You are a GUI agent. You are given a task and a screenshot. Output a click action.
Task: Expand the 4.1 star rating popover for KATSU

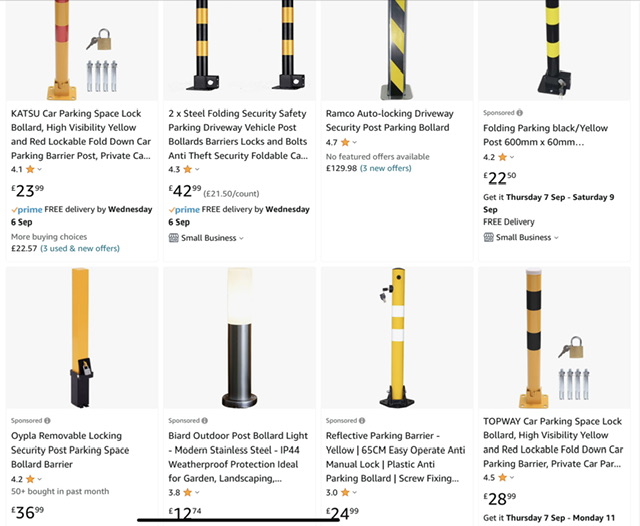tap(40, 171)
